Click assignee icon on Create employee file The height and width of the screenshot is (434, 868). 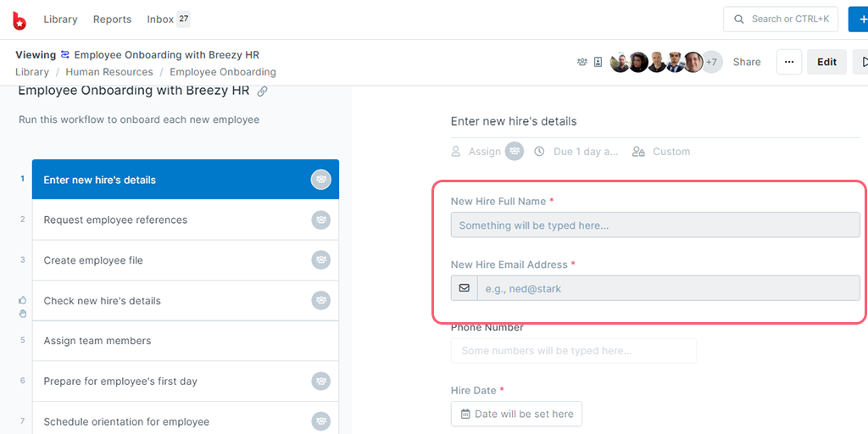[321, 259]
